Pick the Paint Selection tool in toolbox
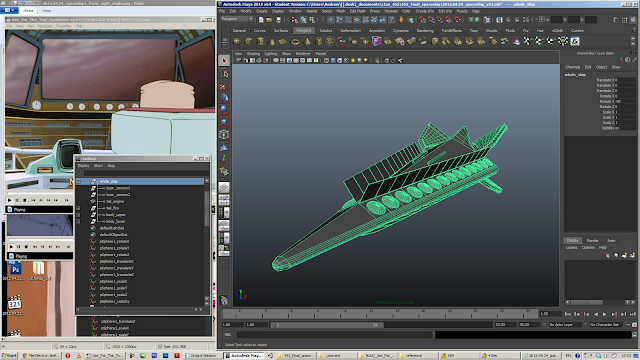 point(224,86)
